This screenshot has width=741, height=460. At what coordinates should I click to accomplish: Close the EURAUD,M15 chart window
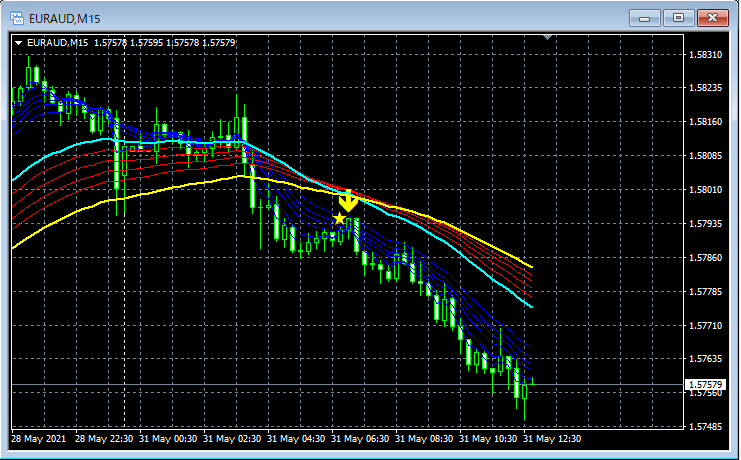[x=713, y=18]
